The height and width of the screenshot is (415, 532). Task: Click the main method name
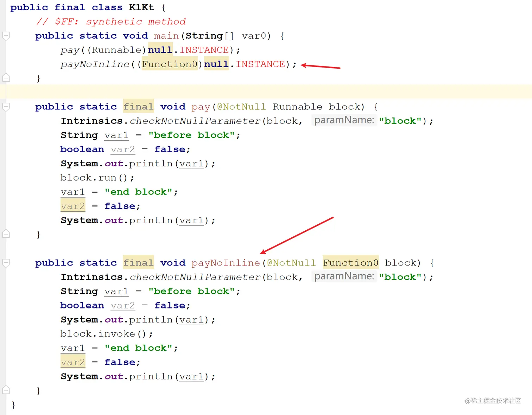[166, 36]
